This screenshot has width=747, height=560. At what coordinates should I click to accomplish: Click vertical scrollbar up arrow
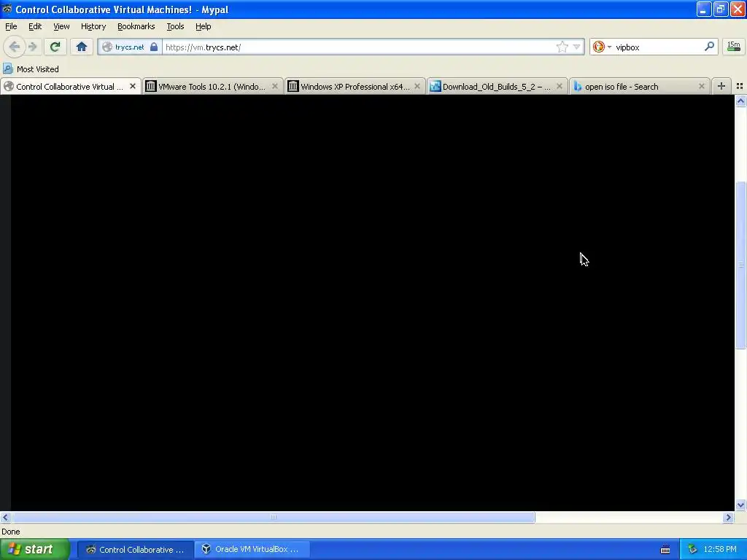[x=740, y=101]
